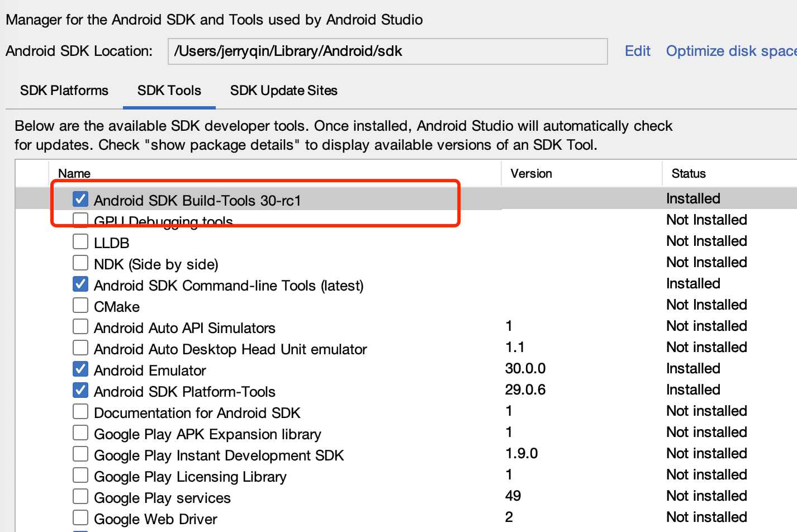
Task: Click Not Installed status of NDK row
Action: coord(706,262)
